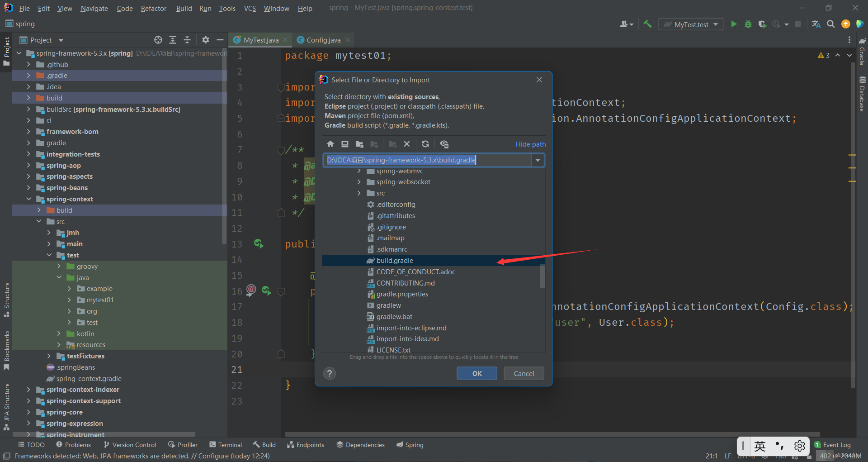Screen dimensions: 868x462
Task: Toggle show hidden files icon in dialog
Action: 444,144
